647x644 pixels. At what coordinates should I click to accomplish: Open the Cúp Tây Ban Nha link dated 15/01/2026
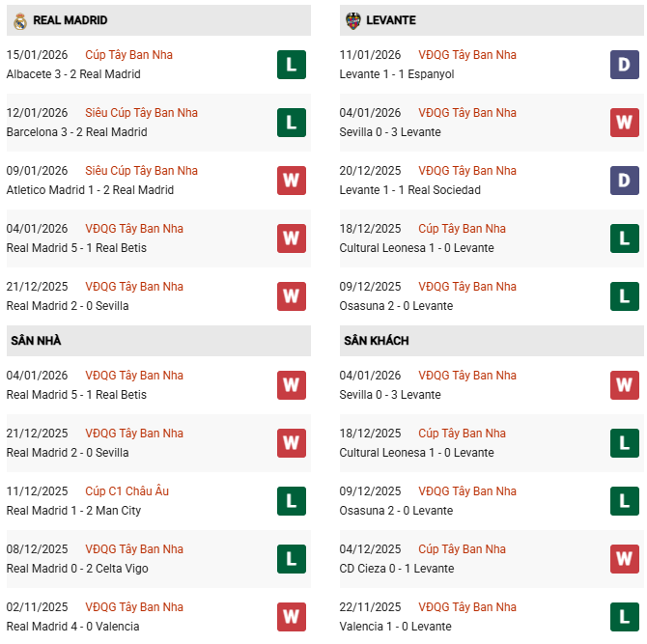128,55
